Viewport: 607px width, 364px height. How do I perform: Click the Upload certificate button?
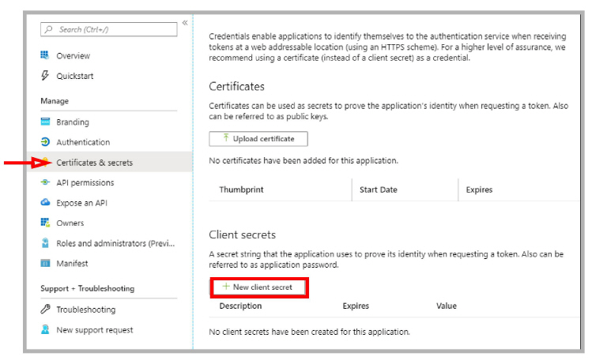258,138
